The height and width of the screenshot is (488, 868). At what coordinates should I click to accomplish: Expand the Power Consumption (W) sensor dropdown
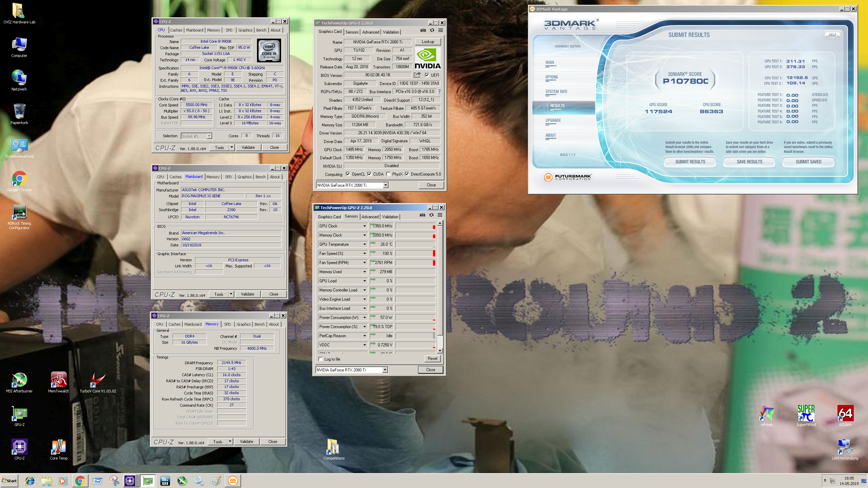coord(364,318)
